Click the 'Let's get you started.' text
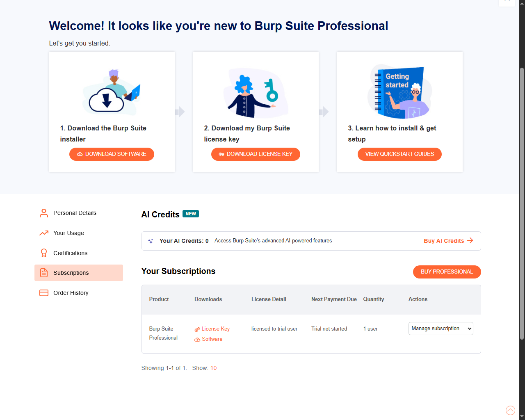 point(80,43)
